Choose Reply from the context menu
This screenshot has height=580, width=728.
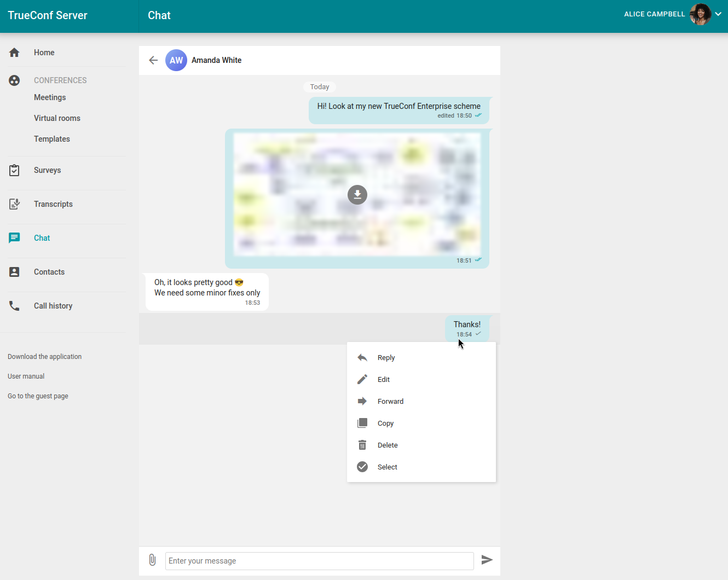click(386, 358)
